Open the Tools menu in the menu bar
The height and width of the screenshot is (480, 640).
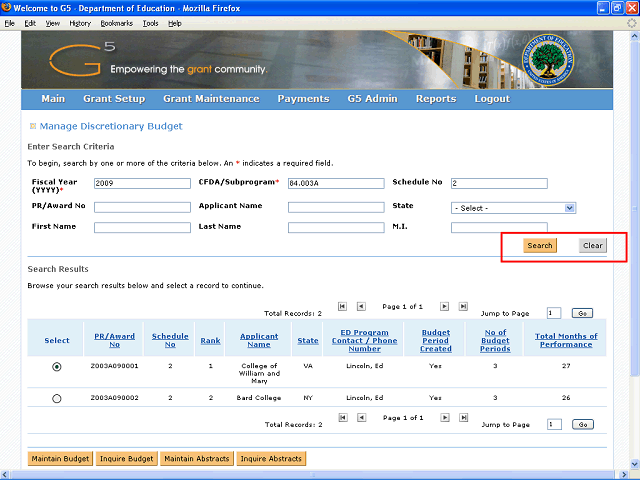(x=150, y=23)
